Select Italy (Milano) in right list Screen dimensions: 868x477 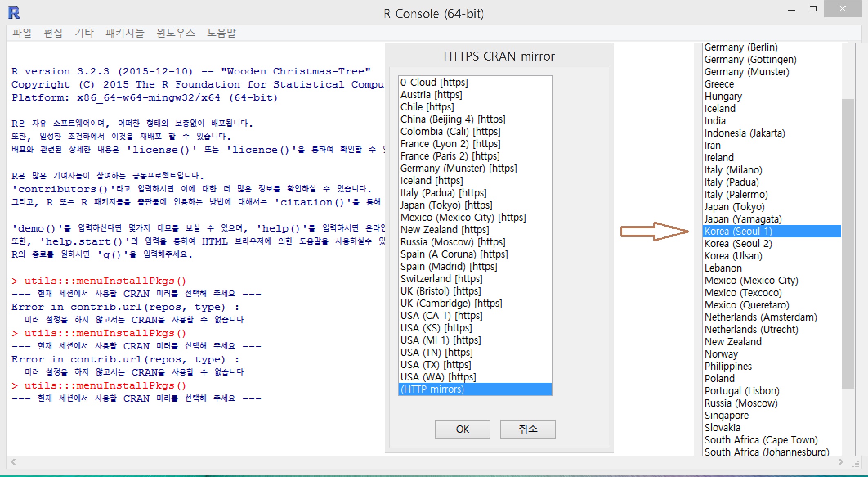[772, 170]
